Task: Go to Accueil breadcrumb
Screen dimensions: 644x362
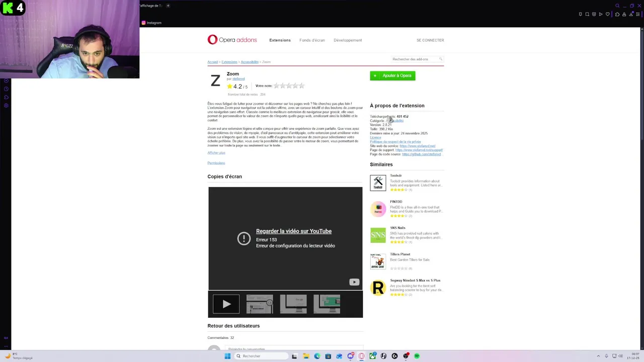Action: 212,62
